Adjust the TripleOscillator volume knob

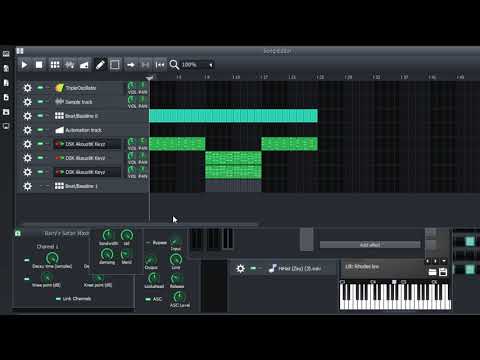pyautogui.click(x=132, y=86)
